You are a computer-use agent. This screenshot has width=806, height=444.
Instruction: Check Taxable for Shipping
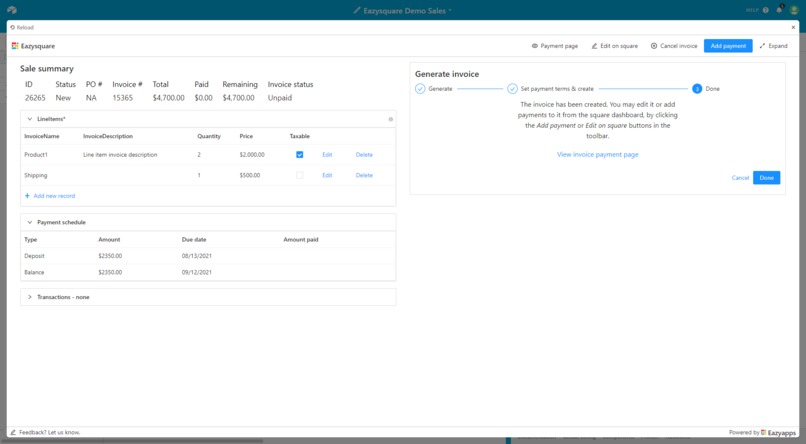[x=300, y=175]
